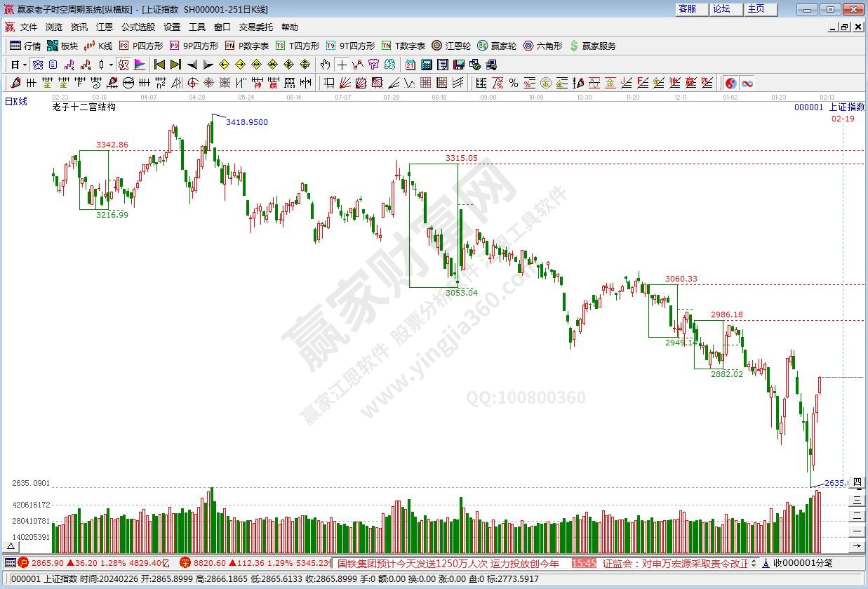The width and height of the screenshot is (868, 589).
Task: Click the right arrow button beside volume pane
Action: click(857, 545)
